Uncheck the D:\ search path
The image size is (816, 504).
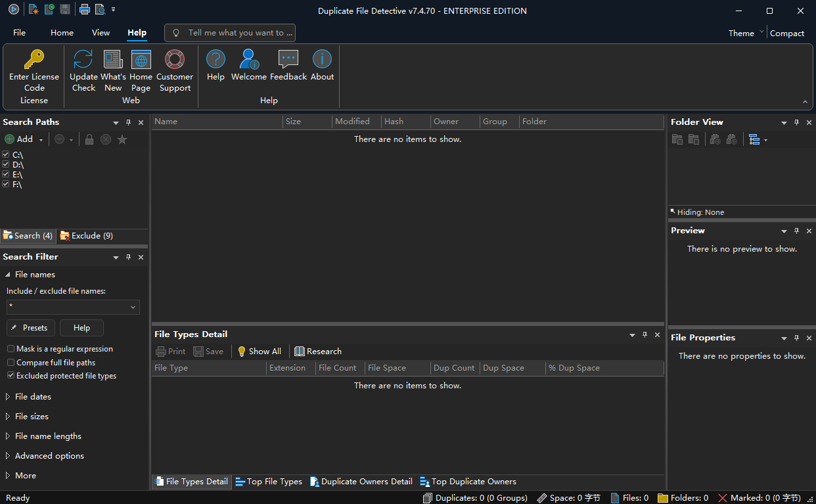6,164
